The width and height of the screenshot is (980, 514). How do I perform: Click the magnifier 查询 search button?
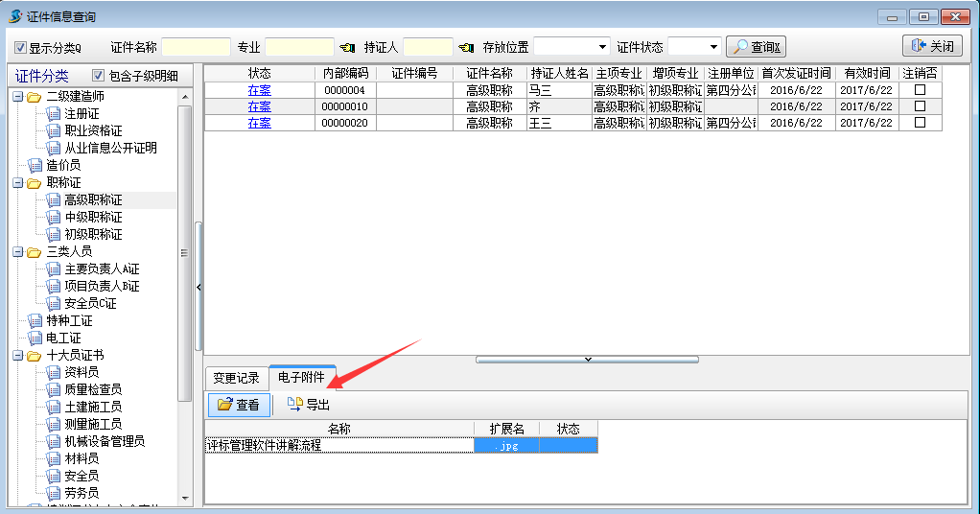pyautogui.click(x=756, y=46)
